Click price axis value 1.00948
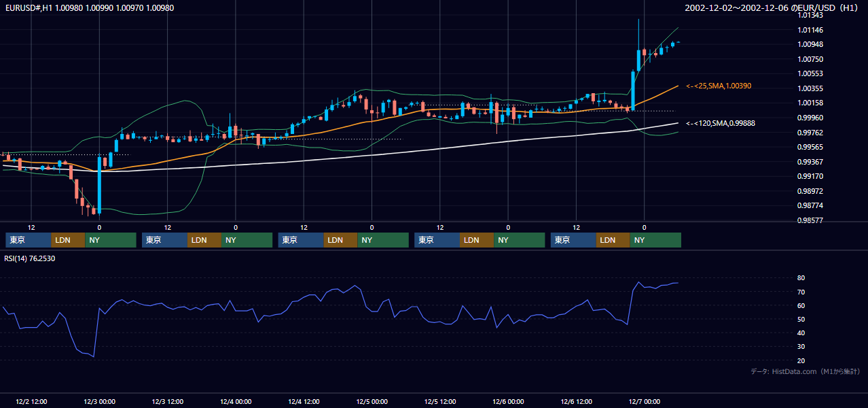This screenshot has height=408, width=868. [x=810, y=45]
